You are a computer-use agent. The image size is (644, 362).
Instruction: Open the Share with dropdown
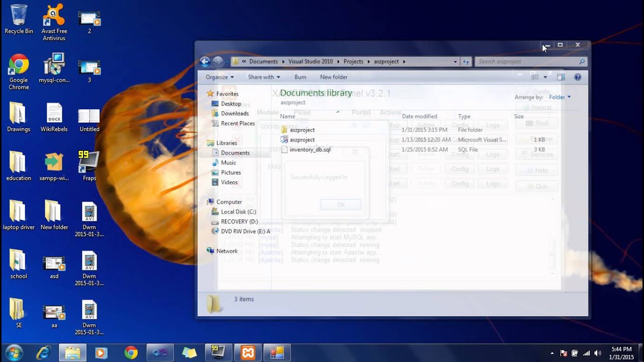point(264,77)
